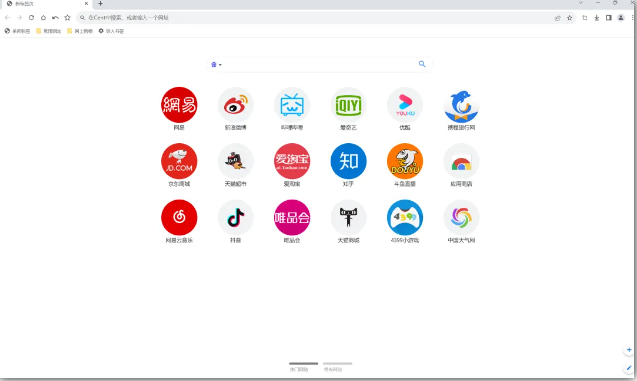This screenshot has width=637, height=381.
Task: Expand the search engine selector dropdown
Action: [x=217, y=65]
